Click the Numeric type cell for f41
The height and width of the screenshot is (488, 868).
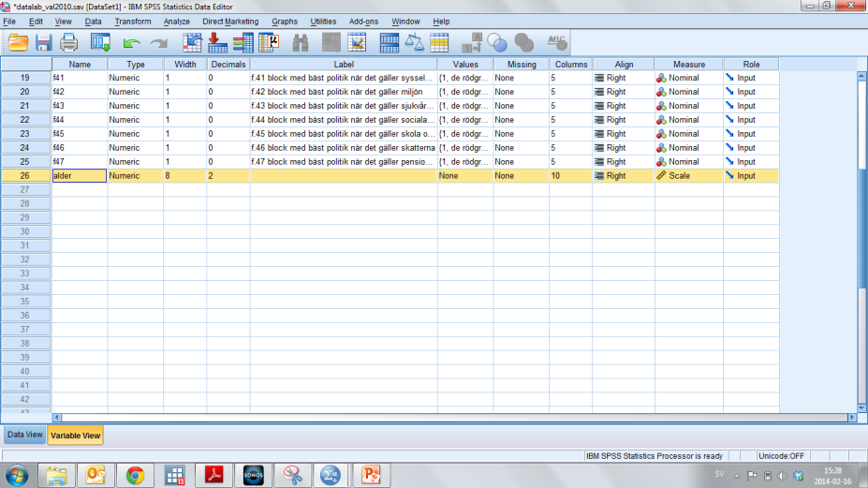click(x=135, y=78)
